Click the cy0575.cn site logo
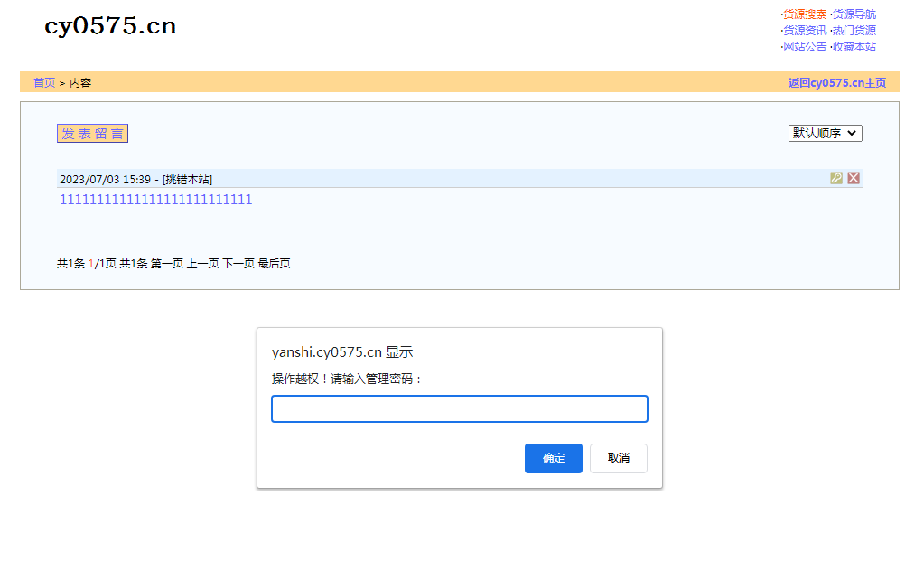Viewport: 924px width, 580px height. [110, 26]
